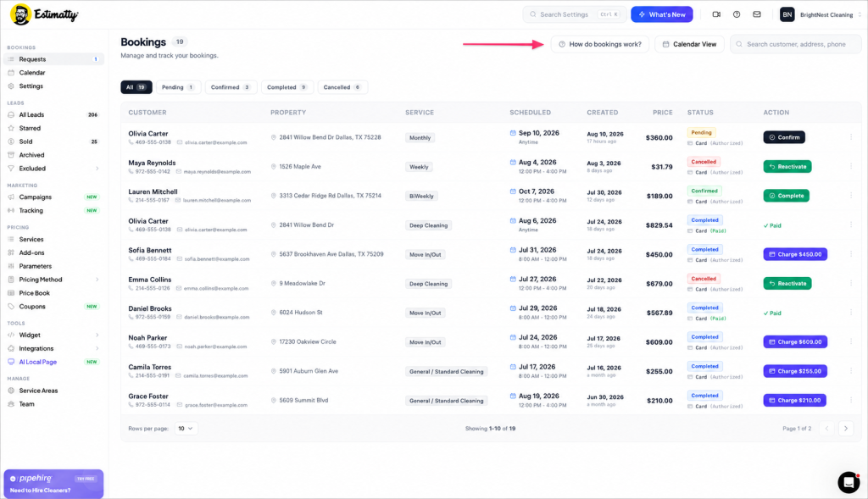This screenshot has width=868, height=499.
Task: Click the customer, address, phone search field
Action: click(x=795, y=44)
